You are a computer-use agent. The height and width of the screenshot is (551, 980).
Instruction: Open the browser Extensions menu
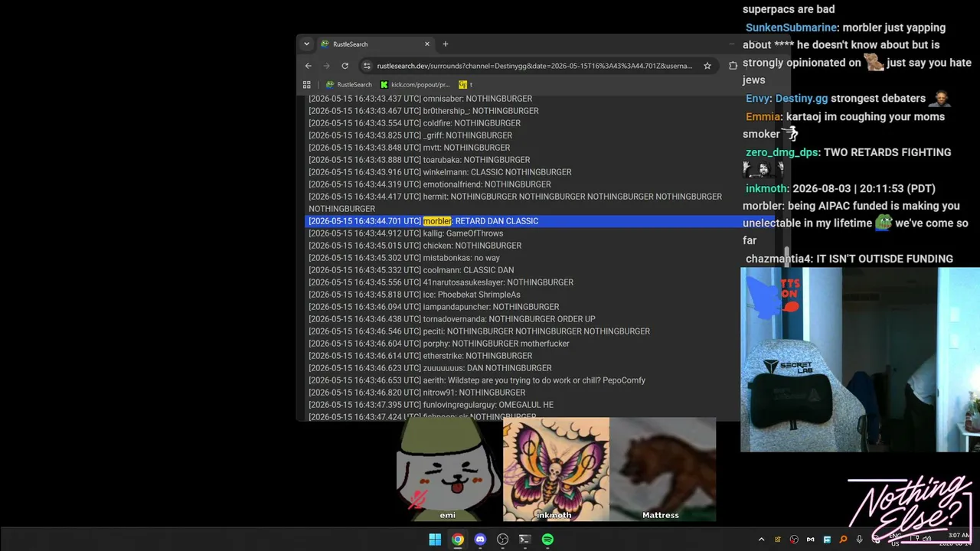tap(733, 66)
